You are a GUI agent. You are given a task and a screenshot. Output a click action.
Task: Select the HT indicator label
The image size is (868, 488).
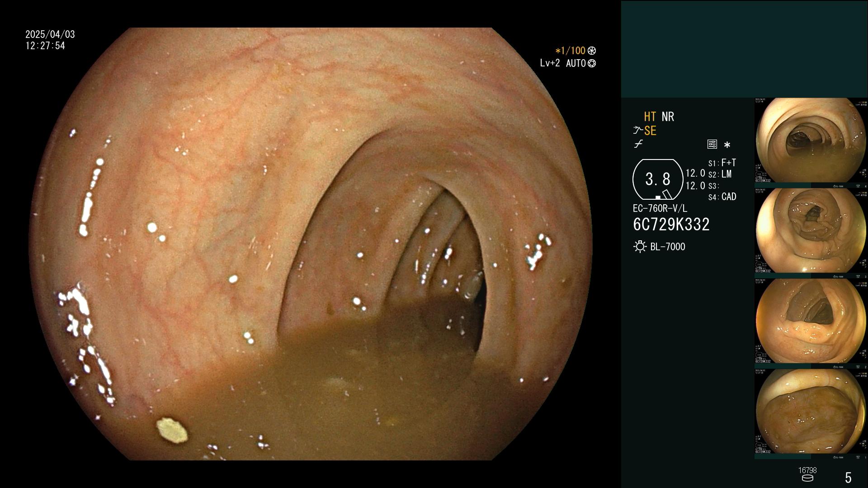click(650, 117)
